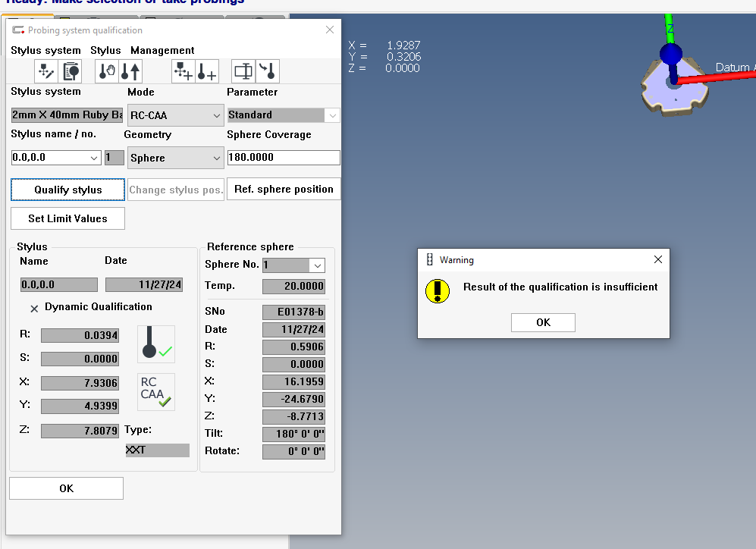Click the modify stylus system icon

(x=46, y=71)
